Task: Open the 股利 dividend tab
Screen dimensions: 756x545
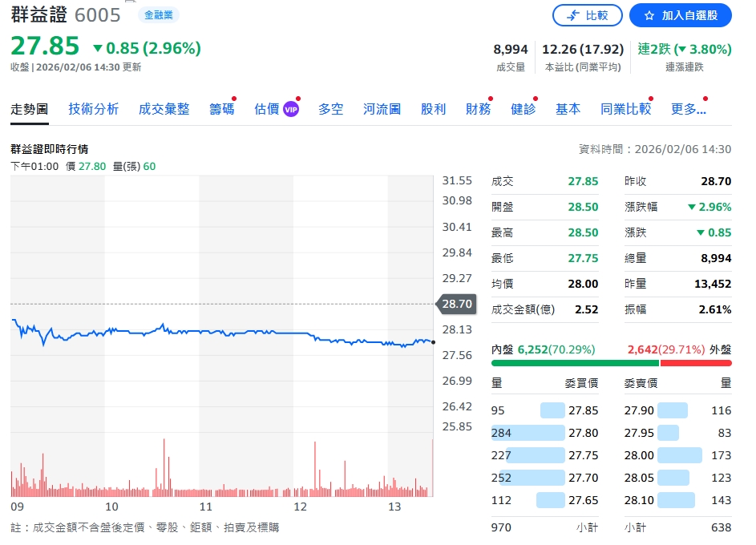Action: (433, 109)
